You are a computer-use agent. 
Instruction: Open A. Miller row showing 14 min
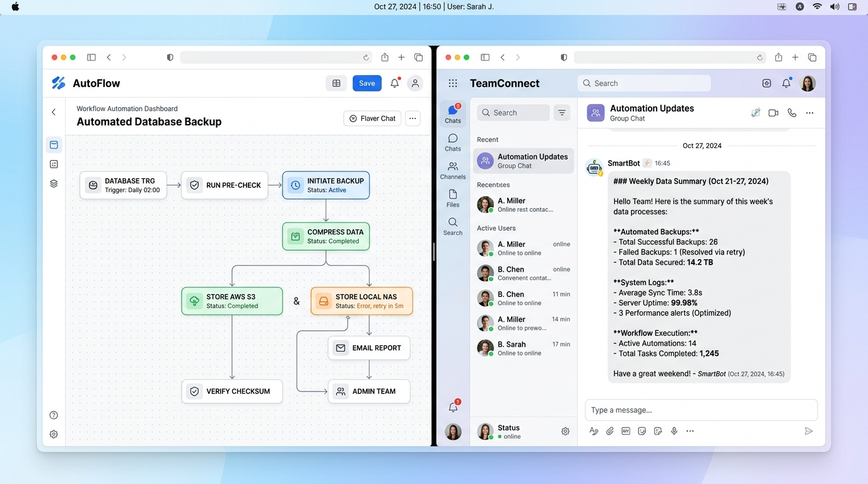click(x=524, y=323)
